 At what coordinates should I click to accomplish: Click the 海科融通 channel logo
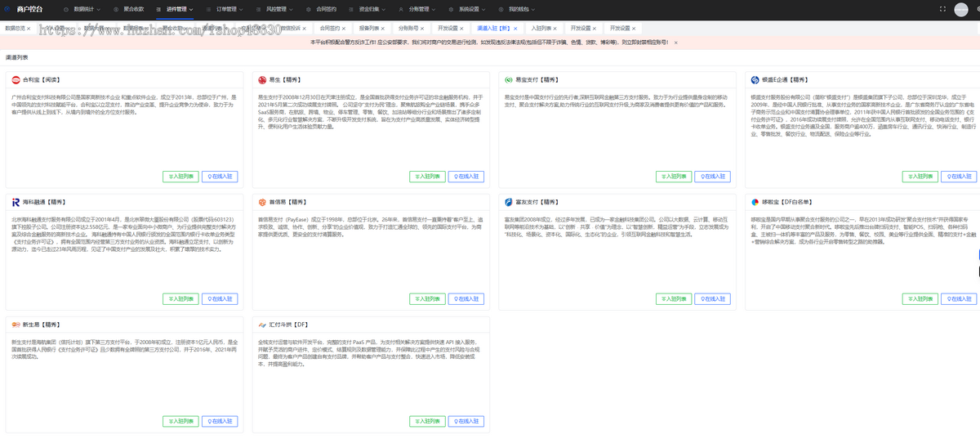click(x=16, y=201)
